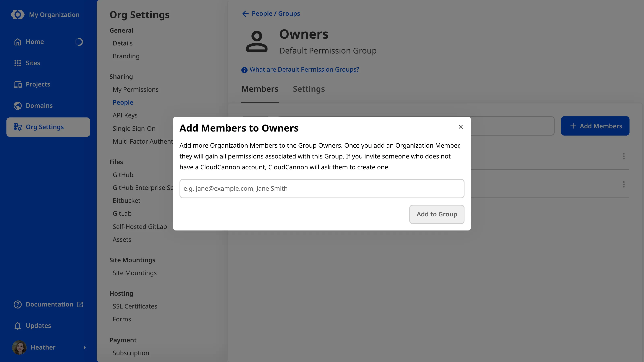This screenshot has width=644, height=362.
Task: Switch to the Members tab
Action: pos(260,89)
